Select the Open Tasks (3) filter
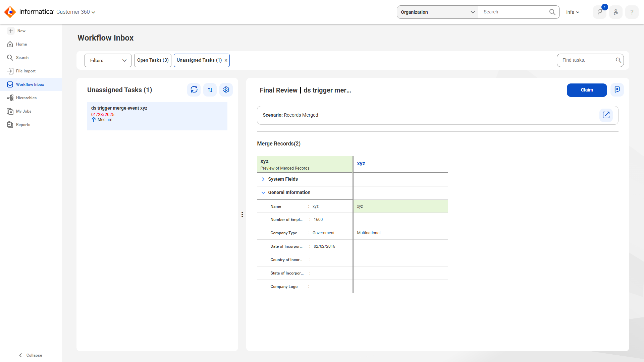The width and height of the screenshot is (644, 362). click(x=153, y=60)
